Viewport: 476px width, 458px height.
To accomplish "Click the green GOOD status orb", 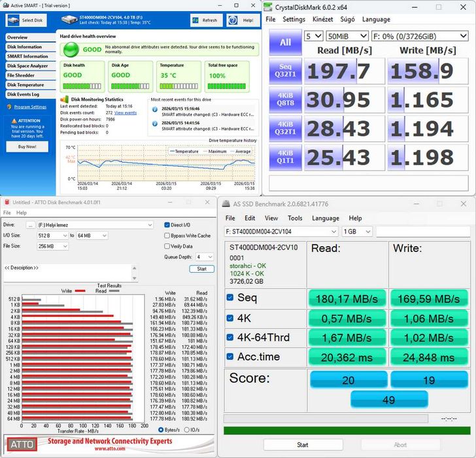I will click(x=71, y=50).
